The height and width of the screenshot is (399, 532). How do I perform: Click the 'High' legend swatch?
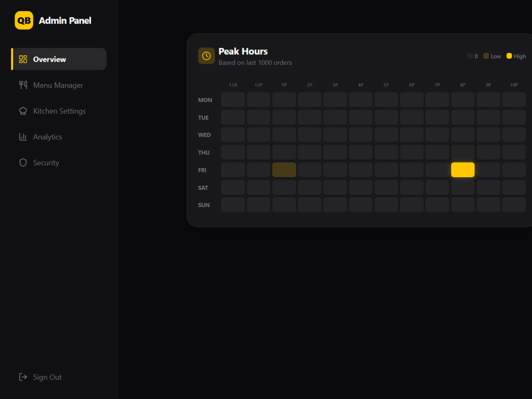click(509, 56)
